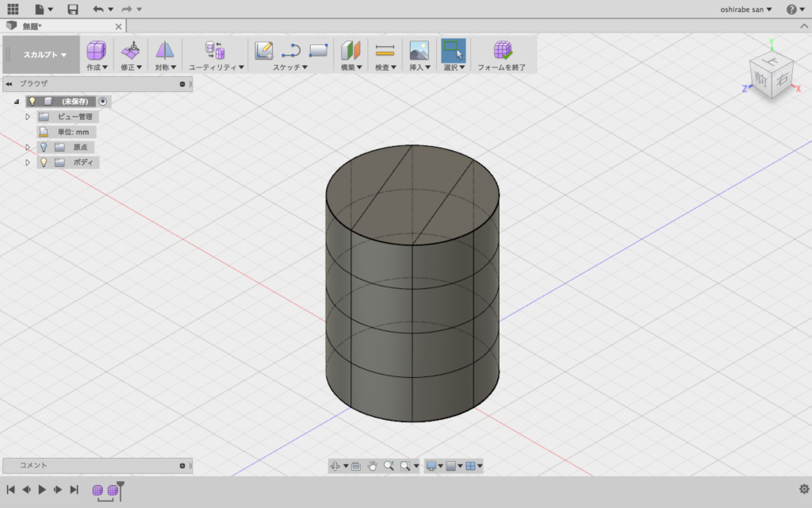Click the Mirror symmetry icon above 対称
The width and height of the screenshot is (812, 508).
pos(165,50)
